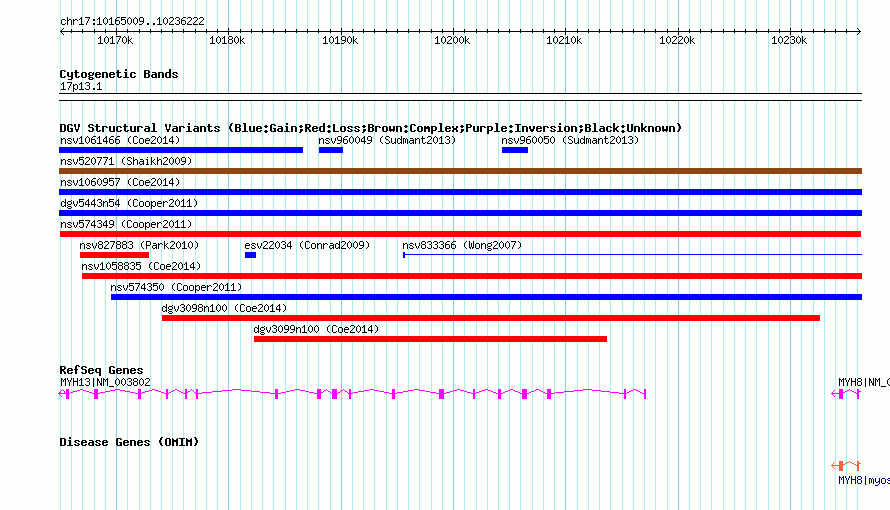Open the nsv574349 (Cooper2011) label
The width and height of the screenshot is (890, 510).
126,224
